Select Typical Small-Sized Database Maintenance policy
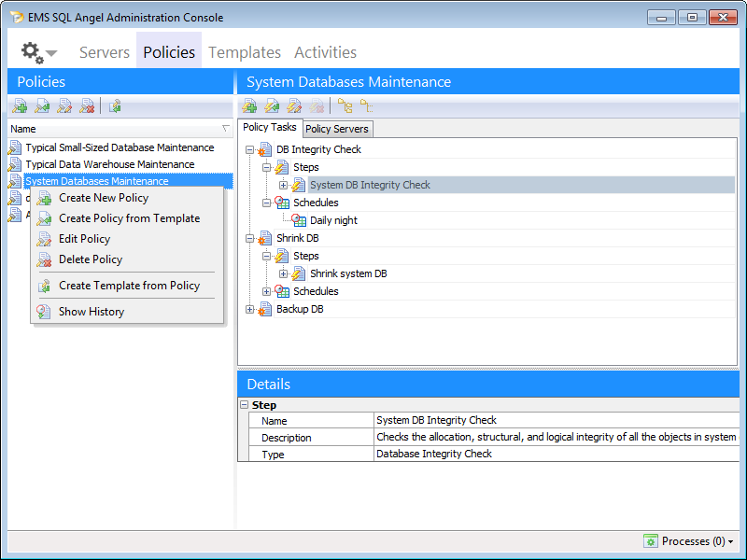 (x=120, y=147)
